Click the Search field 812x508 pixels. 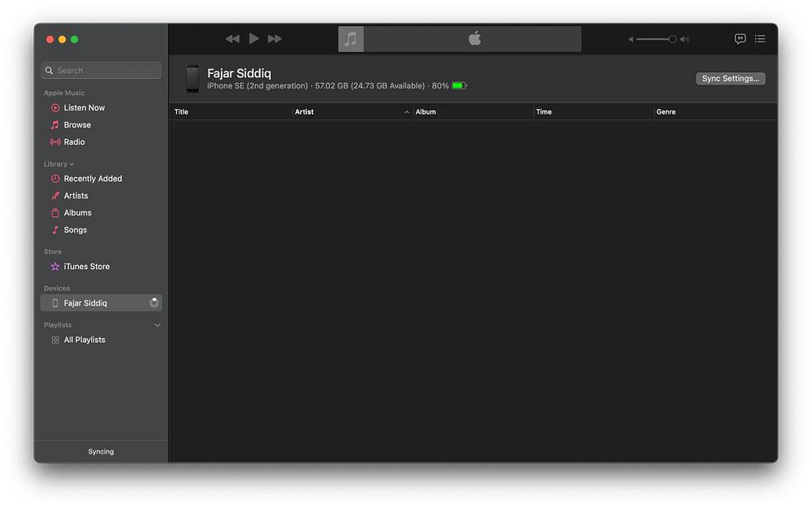pos(101,71)
